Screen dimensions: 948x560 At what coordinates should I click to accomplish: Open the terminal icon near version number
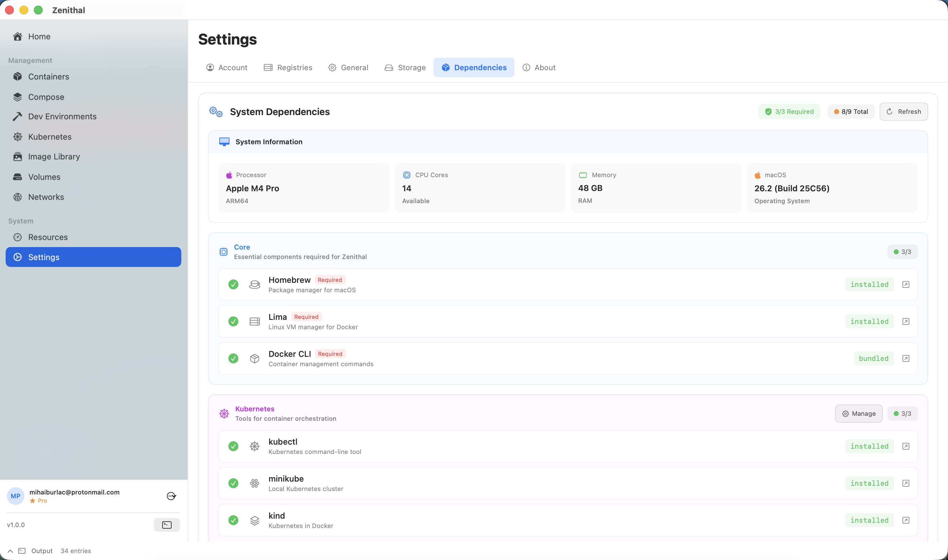166,525
